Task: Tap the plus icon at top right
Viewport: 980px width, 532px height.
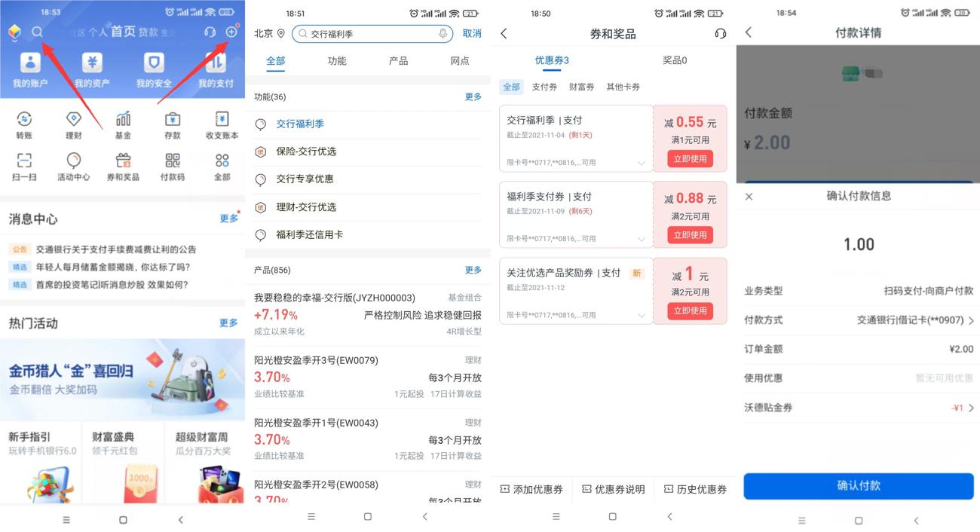Action: (x=231, y=32)
